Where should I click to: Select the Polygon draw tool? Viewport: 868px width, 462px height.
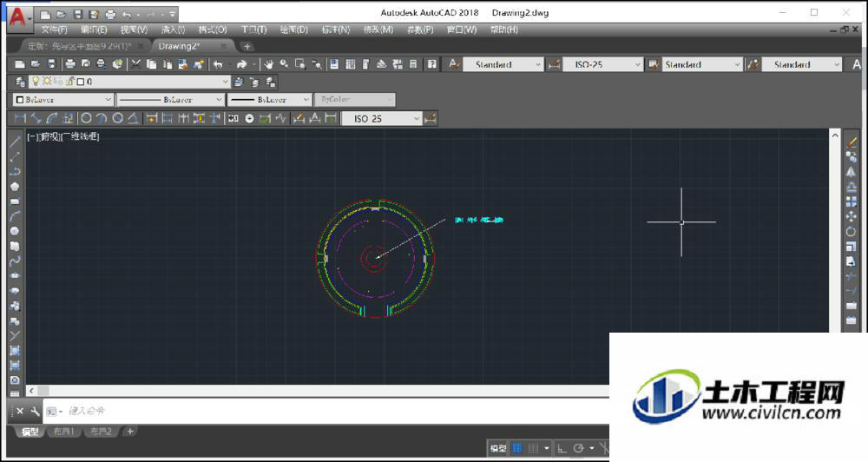coord(15,186)
